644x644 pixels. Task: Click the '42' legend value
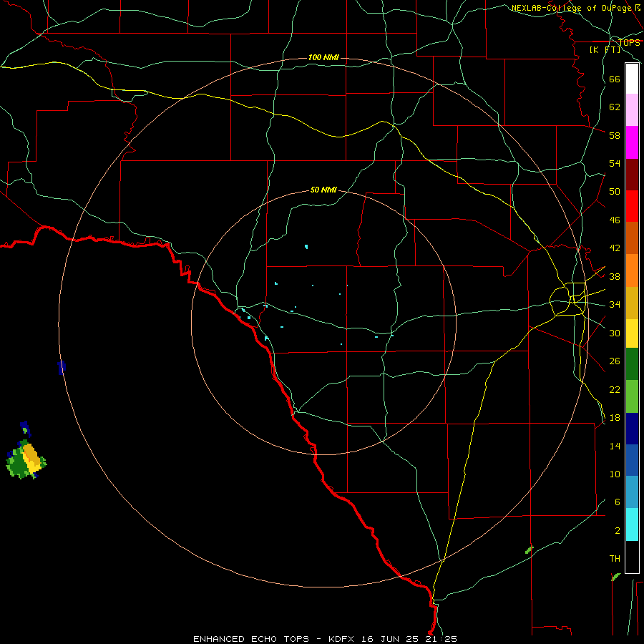(615, 248)
